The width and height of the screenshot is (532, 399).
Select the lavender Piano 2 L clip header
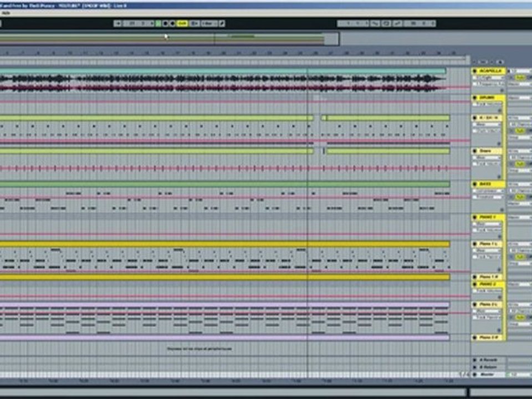click(225, 305)
